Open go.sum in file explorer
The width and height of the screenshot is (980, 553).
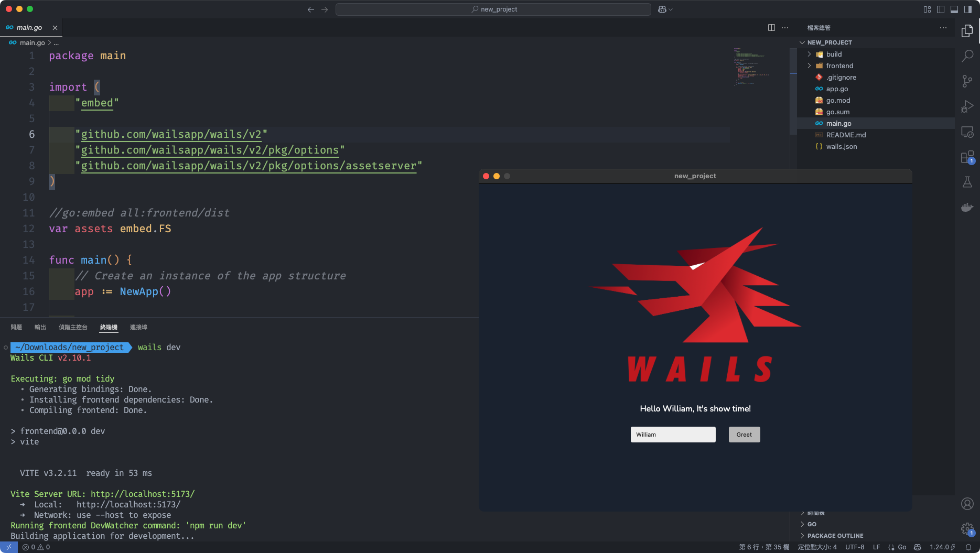876,112
